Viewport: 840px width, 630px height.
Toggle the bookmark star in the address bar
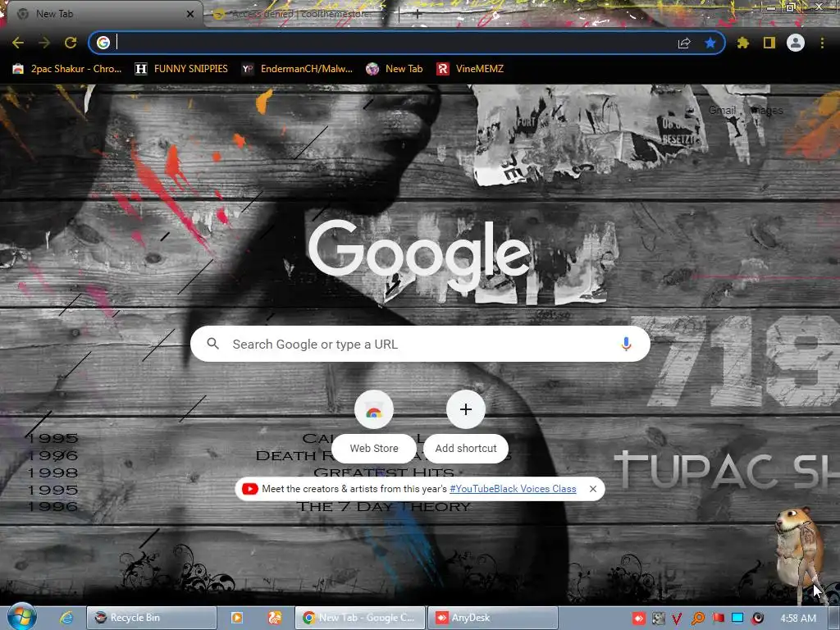[x=710, y=43]
